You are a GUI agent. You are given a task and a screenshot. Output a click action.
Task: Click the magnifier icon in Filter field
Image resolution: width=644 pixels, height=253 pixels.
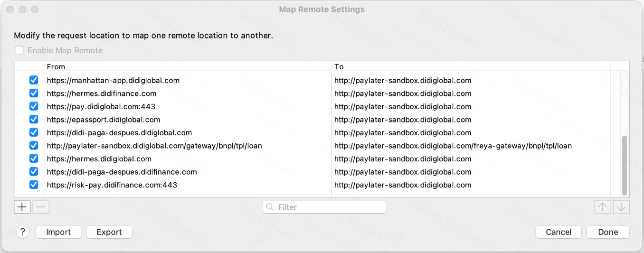[270, 207]
